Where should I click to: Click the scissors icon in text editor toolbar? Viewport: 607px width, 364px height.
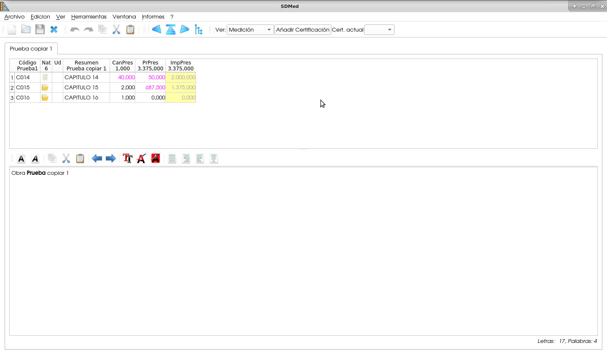tap(66, 158)
